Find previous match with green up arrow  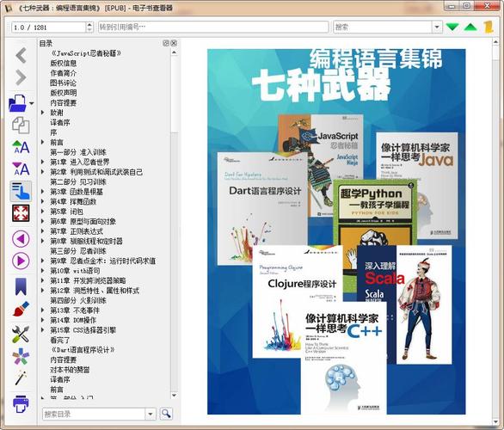tap(470, 27)
